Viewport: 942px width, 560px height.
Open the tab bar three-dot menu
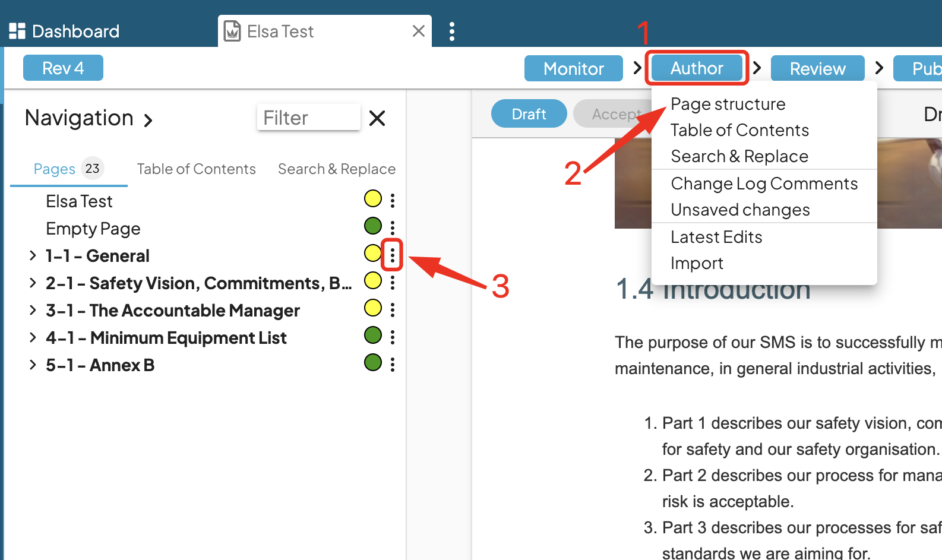click(x=452, y=31)
